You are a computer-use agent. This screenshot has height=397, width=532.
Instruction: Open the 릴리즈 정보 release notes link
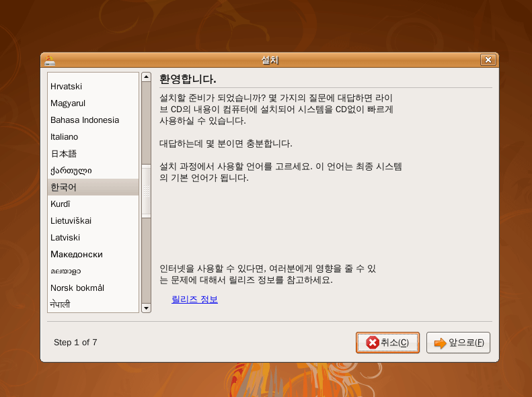(195, 300)
